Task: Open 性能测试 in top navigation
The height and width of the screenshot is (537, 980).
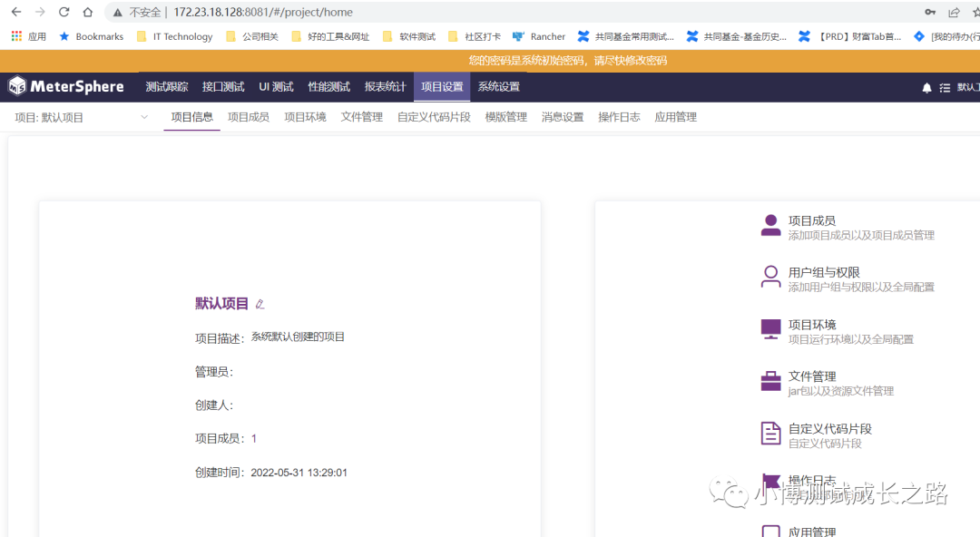Action: (328, 87)
